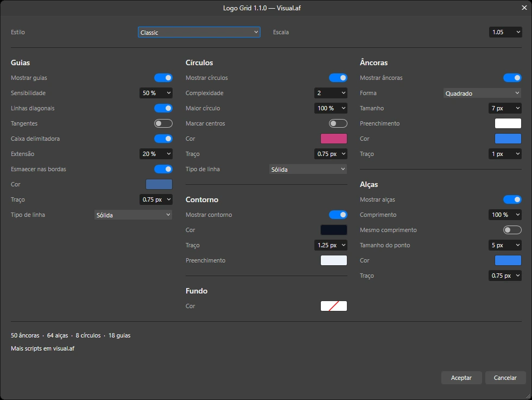Viewport: 532px width, 400px height.
Task: Open Guias Tipo de linha dropdown
Action: pyautogui.click(x=133, y=215)
